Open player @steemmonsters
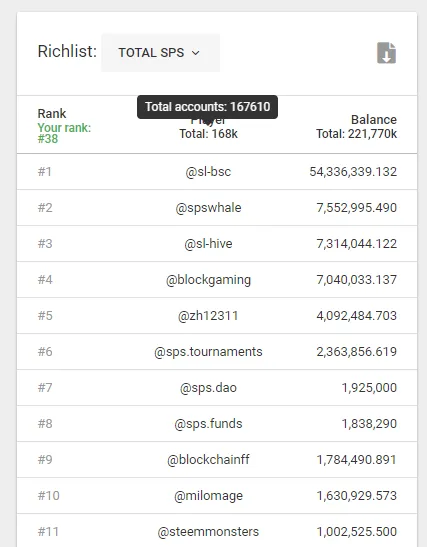Screen dimensions: 427x547 click(x=208, y=532)
